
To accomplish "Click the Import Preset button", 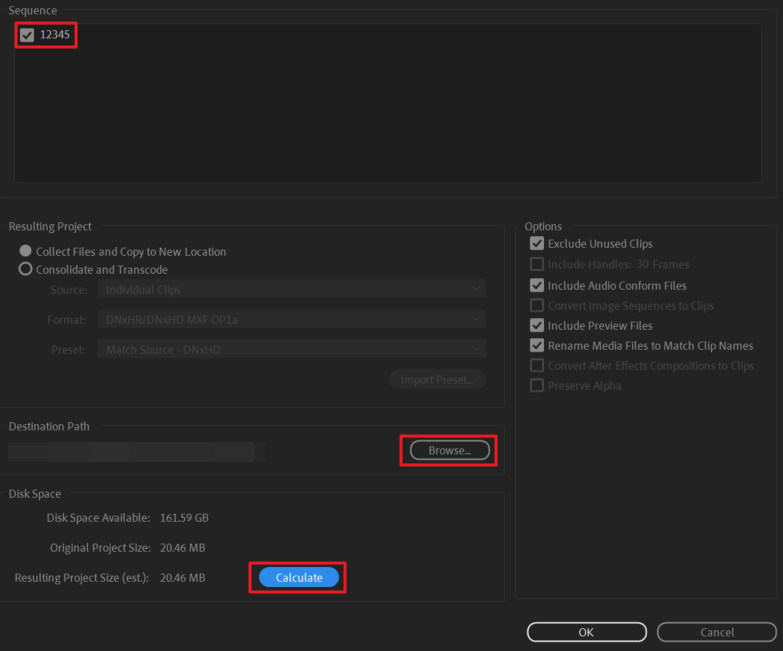I will (437, 380).
